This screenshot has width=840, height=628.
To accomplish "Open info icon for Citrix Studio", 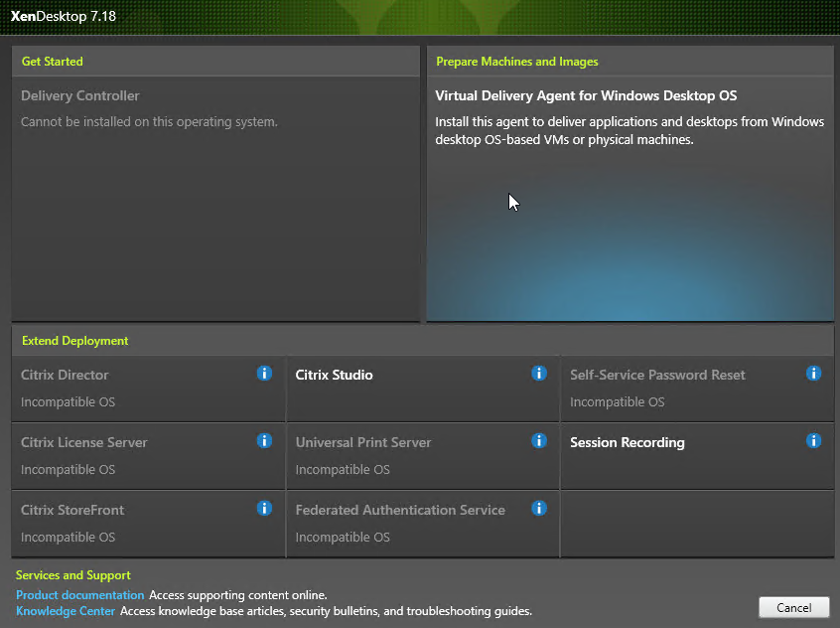I will point(539,373).
